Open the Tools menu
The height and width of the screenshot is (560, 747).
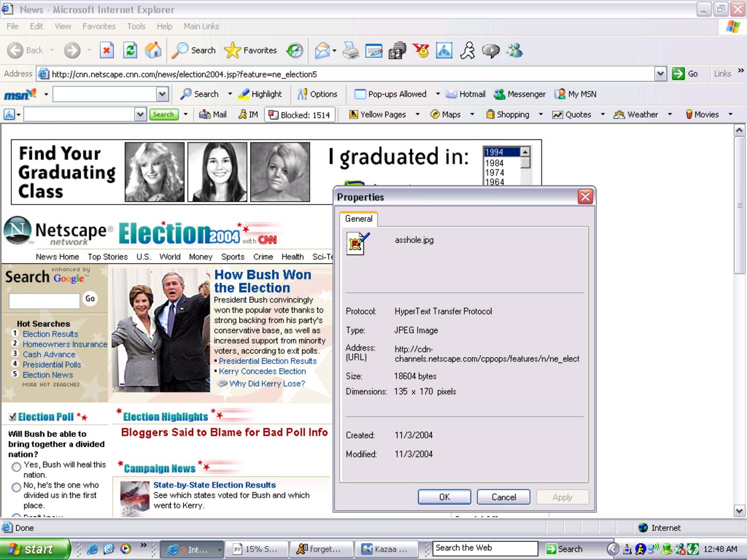point(136,26)
